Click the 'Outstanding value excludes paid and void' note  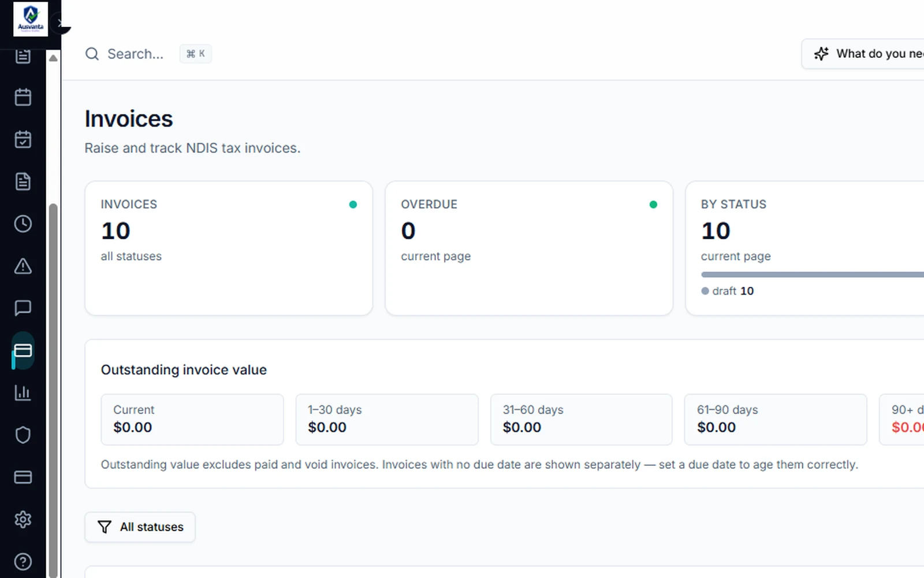click(x=479, y=465)
